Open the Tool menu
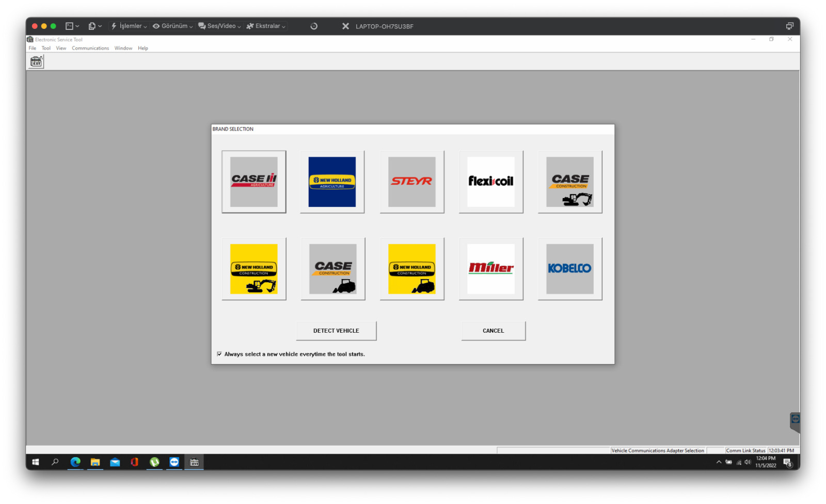Image resolution: width=826 pixels, height=504 pixels. click(x=46, y=48)
